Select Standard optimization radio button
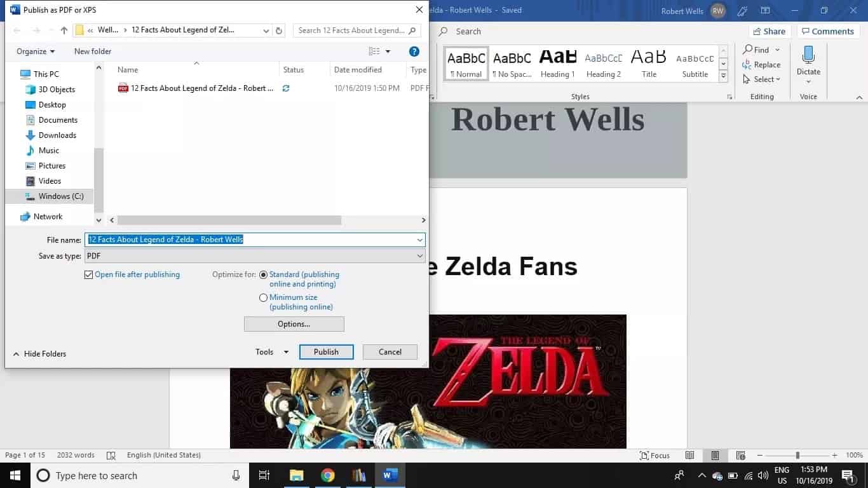 point(264,274)
